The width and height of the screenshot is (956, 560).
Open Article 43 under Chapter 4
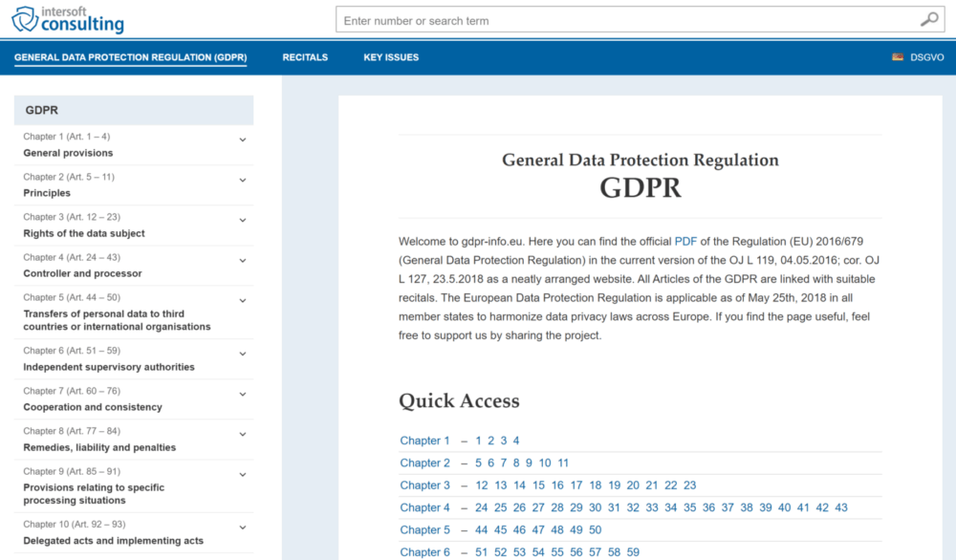[x=840, y=507]
